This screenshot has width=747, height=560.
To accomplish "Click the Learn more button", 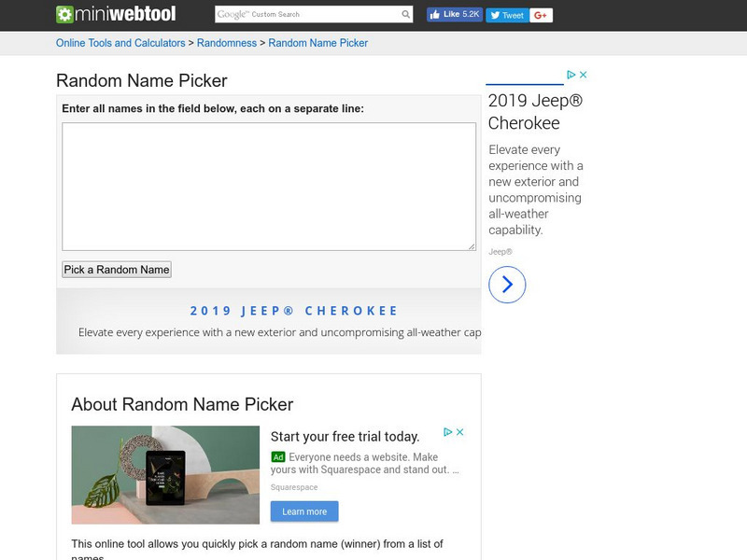I will (304, 511).
